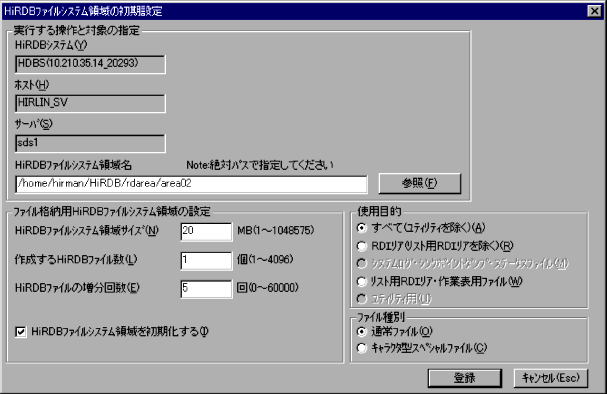
Task: Click the 実行する操作と対象の指定 group title
Action: pyautogui.click(x=77, y=30)
